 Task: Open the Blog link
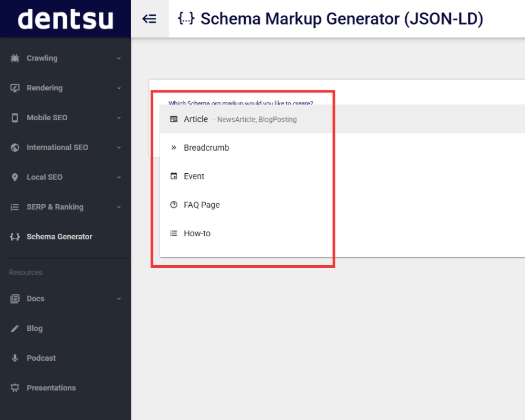(x=35, y=329)
